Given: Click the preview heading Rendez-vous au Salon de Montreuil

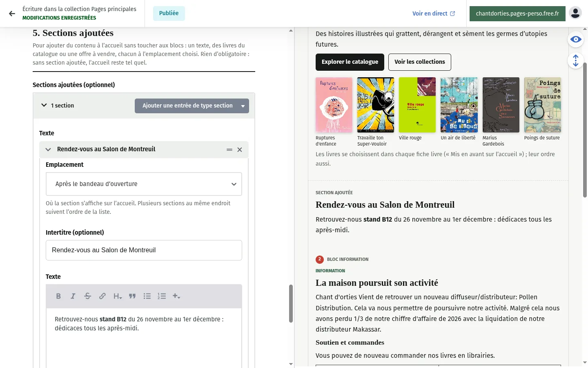Looking at the screenshot, I should pyautogui.click(x=385, y=205).
